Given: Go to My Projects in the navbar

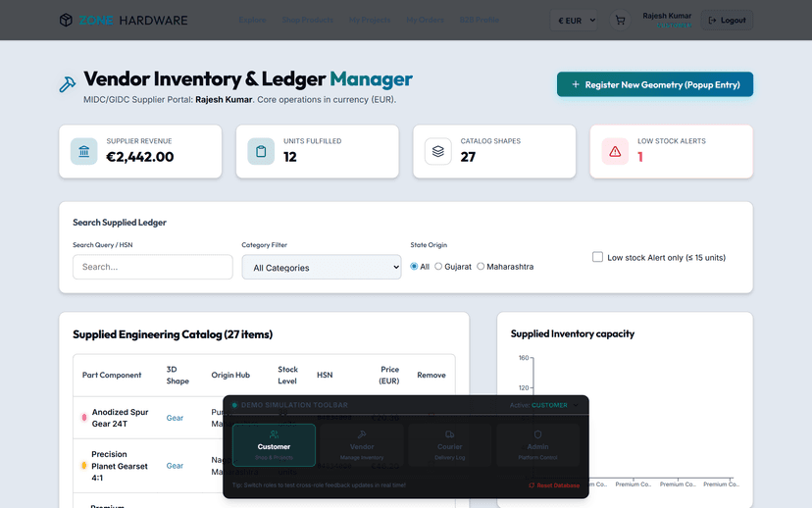Looking at the screenshot, I should (x=370, y=20).
